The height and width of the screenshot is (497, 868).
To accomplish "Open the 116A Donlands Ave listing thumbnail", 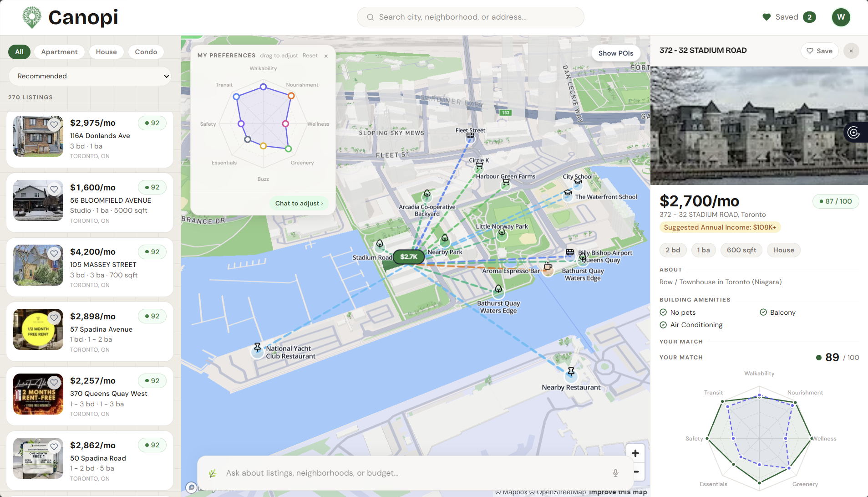I will tap(38, 136).
